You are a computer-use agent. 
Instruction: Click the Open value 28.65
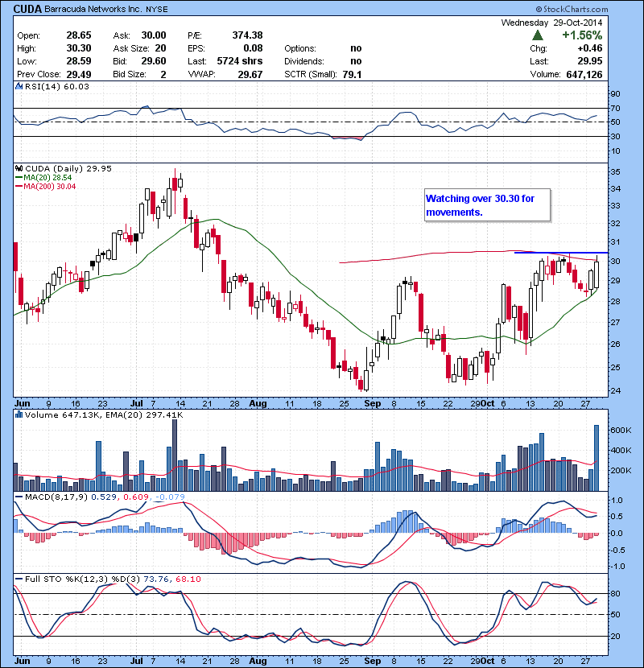pyautogui.click(x=78, y=35)
